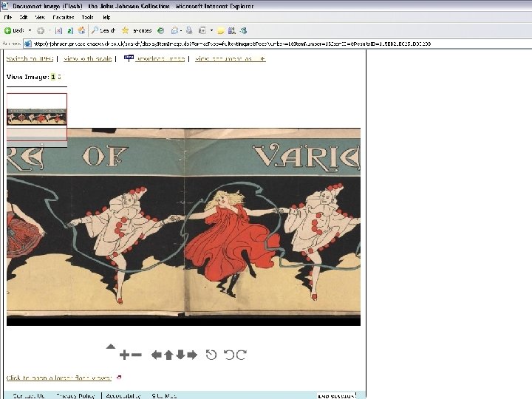This screenshot has height=399, width=532.
Task: Open the Accessibility footer link
Action: (x=123, y=395)
